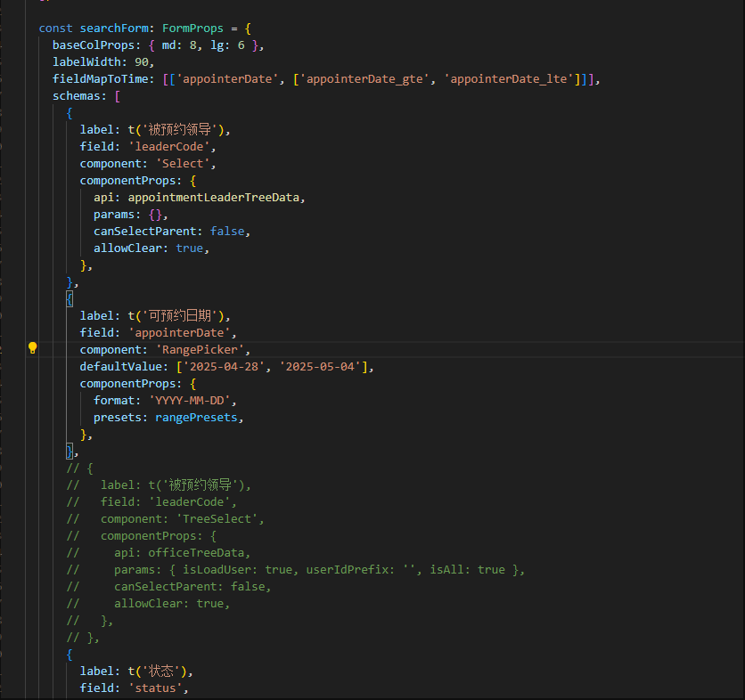Click the rangePresets identifier
745x700 pixels.
point(196,418)
